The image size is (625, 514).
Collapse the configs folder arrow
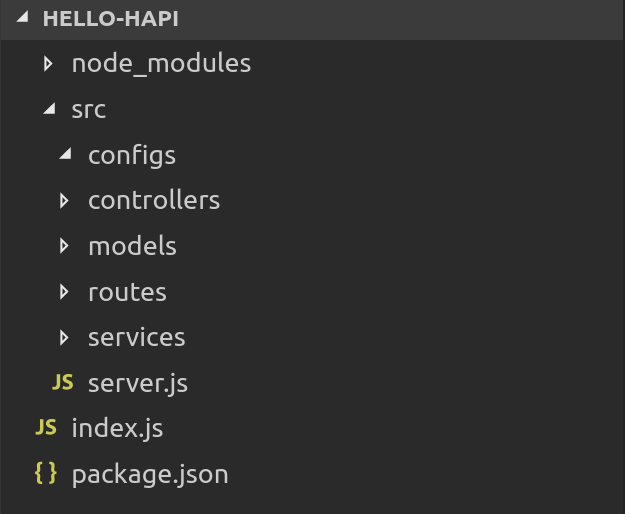coord(65,155)
